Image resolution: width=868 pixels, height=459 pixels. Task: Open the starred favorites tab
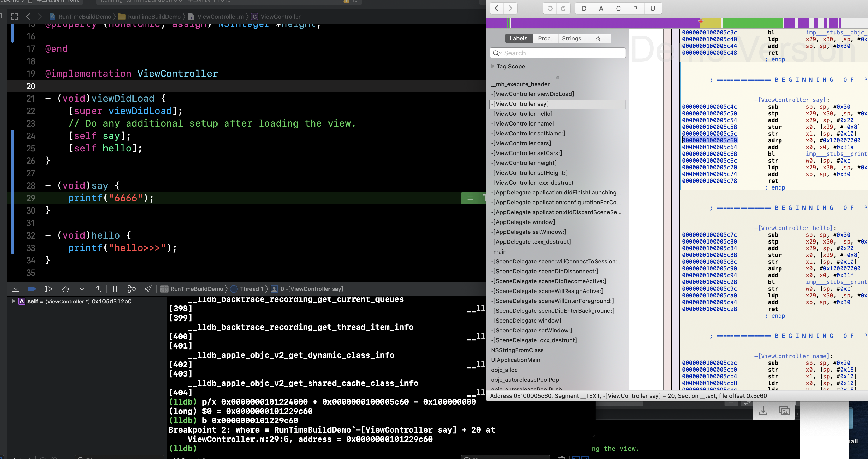pyautogui.click(x=598, y=38)
